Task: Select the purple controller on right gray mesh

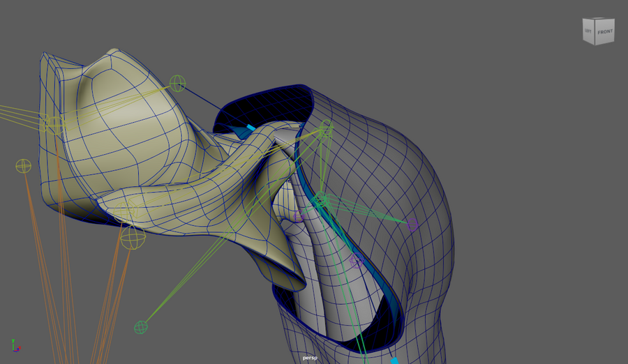Action: (x=412, y=224)
